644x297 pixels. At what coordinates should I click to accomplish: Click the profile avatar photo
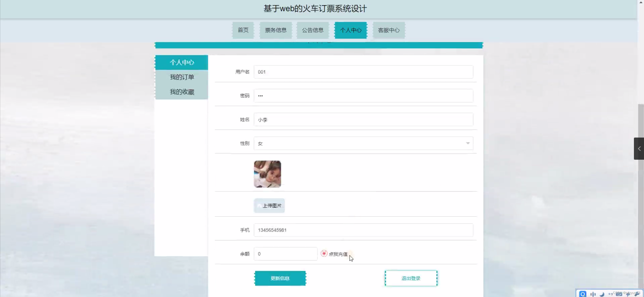(x=267, y=174)
